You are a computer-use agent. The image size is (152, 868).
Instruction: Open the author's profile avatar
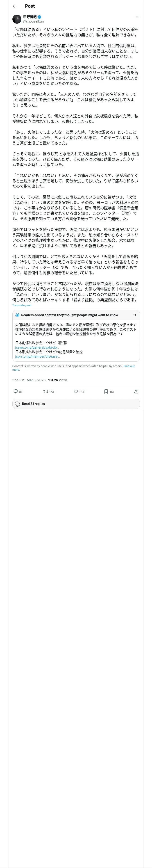pyautogui.click(x=17, y=19)
